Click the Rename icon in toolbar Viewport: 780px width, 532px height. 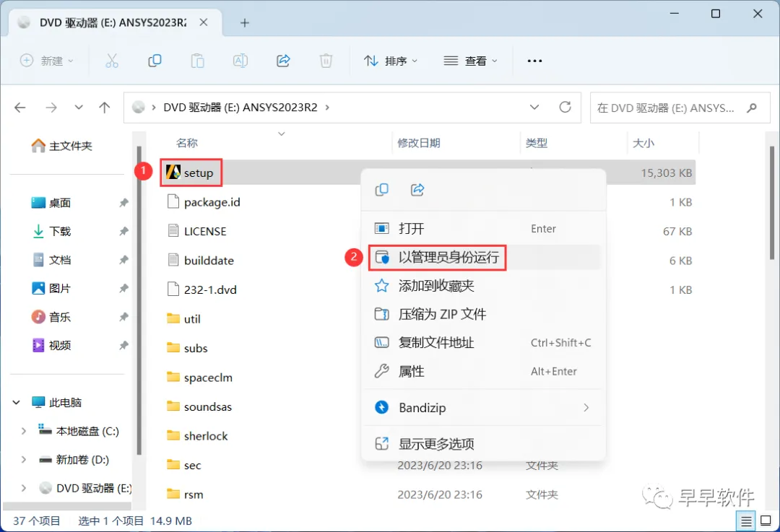(x=240, y=61)
